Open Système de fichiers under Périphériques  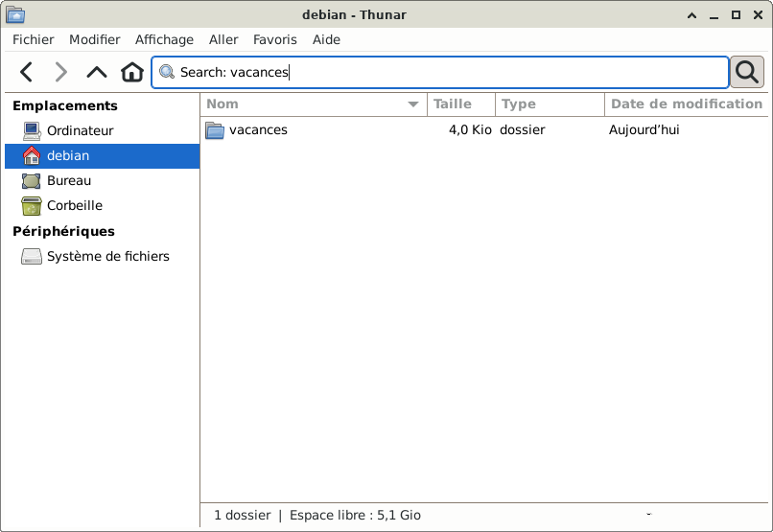[102, 257]
